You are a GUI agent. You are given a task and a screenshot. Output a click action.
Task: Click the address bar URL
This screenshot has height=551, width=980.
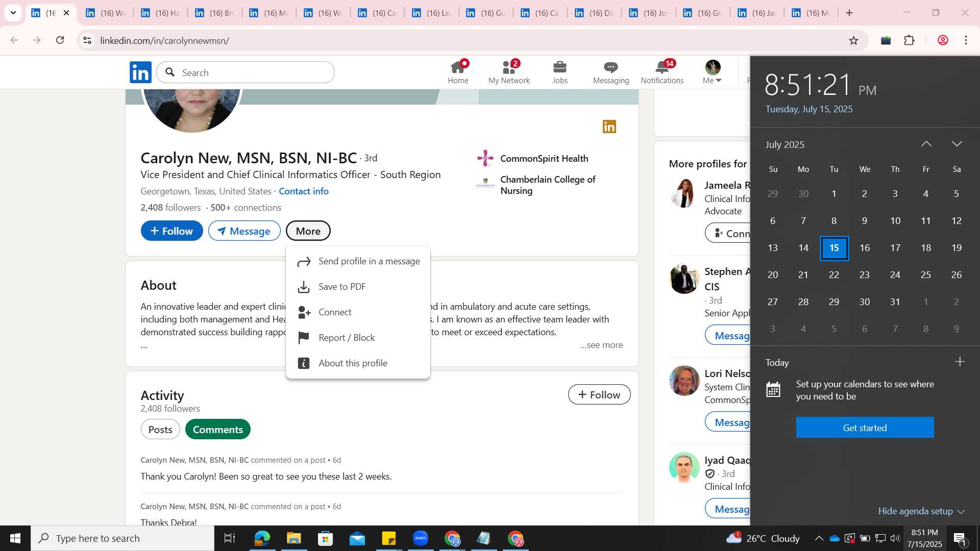[x=164, y=40]
